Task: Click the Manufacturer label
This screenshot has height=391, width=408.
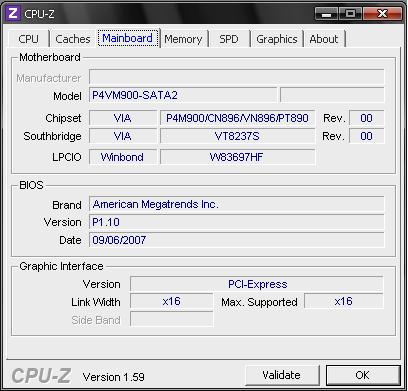Action: pos(49,78)
